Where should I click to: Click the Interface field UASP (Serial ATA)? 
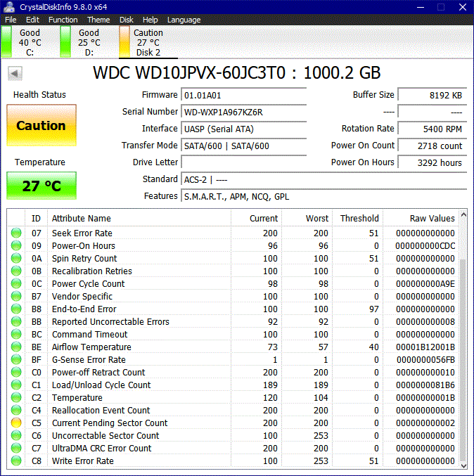click(244, 129)
